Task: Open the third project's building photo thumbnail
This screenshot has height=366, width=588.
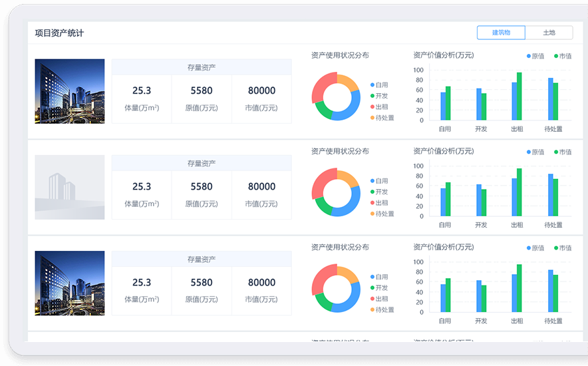Action: pos(70,283)
